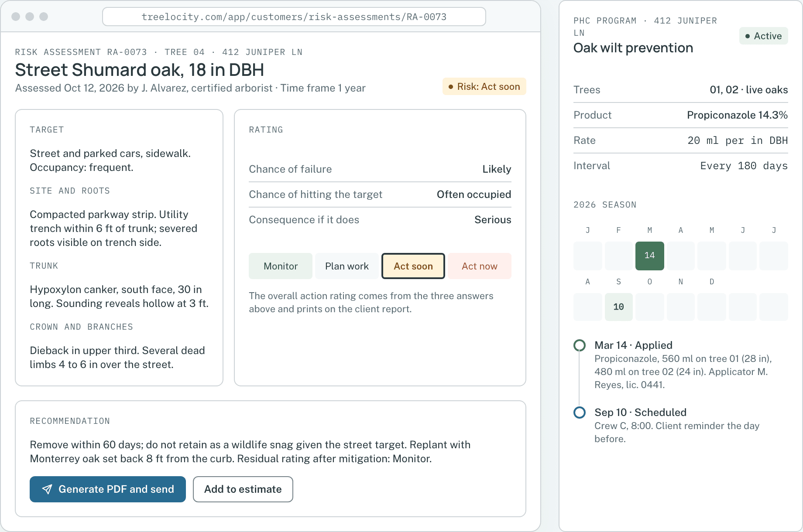The width and height of the screenshot is (803, 532).
Task: Click the Trees value 01, 02 live oaks
Action: pos(749,90)
